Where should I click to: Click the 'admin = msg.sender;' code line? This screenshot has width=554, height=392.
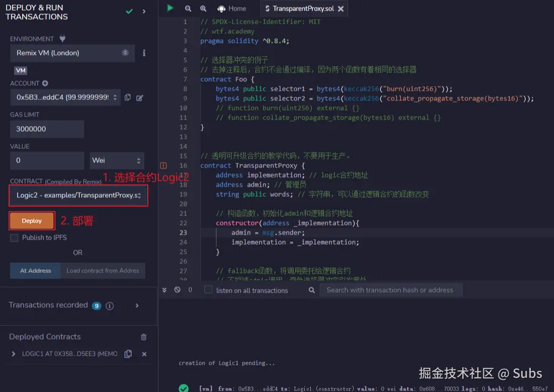(268, 233)
